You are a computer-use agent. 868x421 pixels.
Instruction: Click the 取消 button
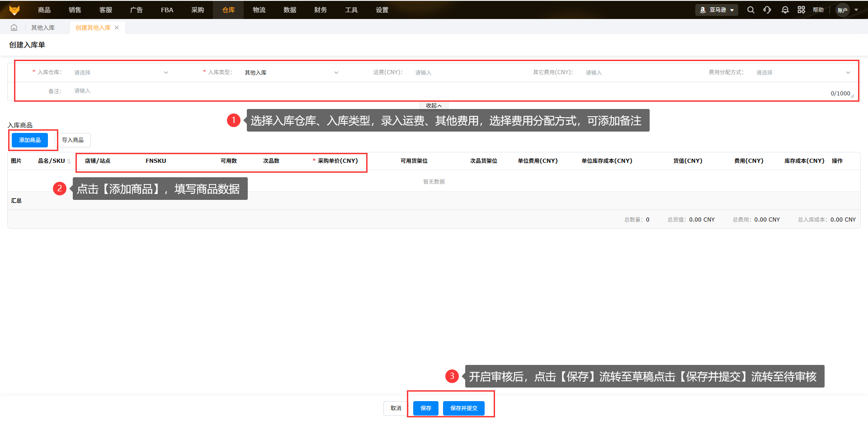pos(396,408)
